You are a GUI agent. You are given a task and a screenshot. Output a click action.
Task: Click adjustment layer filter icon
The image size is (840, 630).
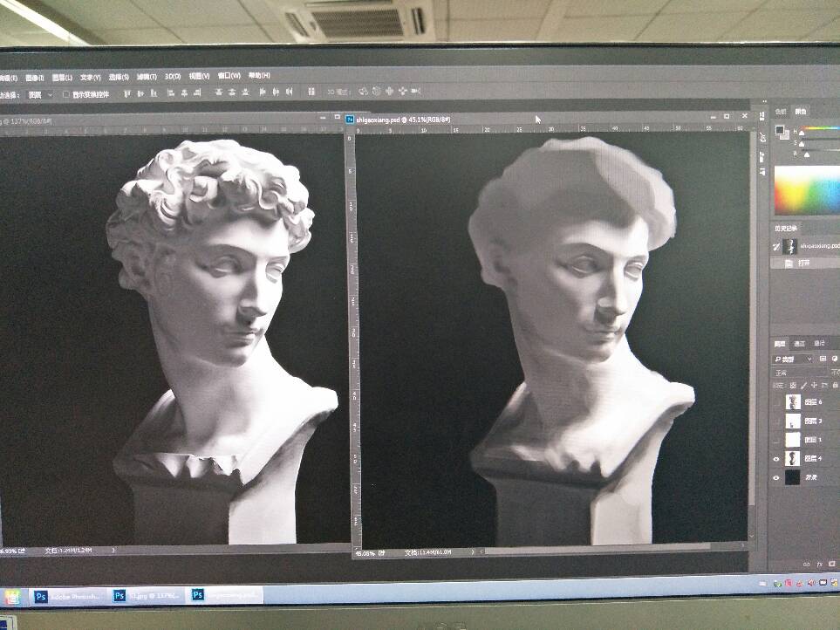point(835,359)
